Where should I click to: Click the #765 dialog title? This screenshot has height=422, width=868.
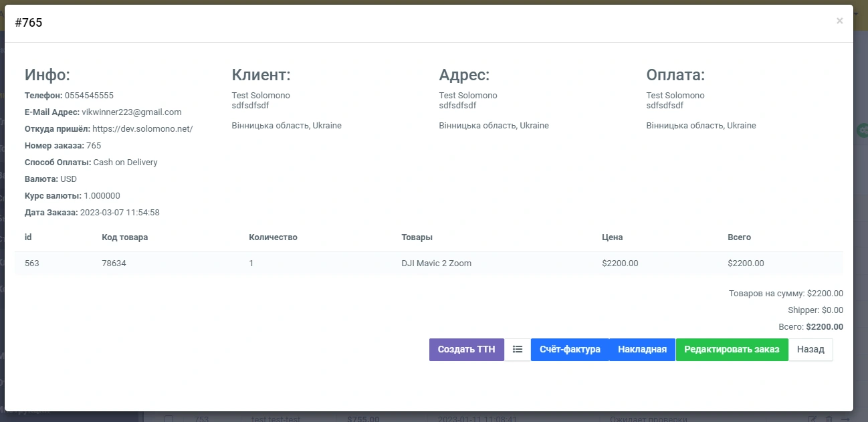(29, 23)
